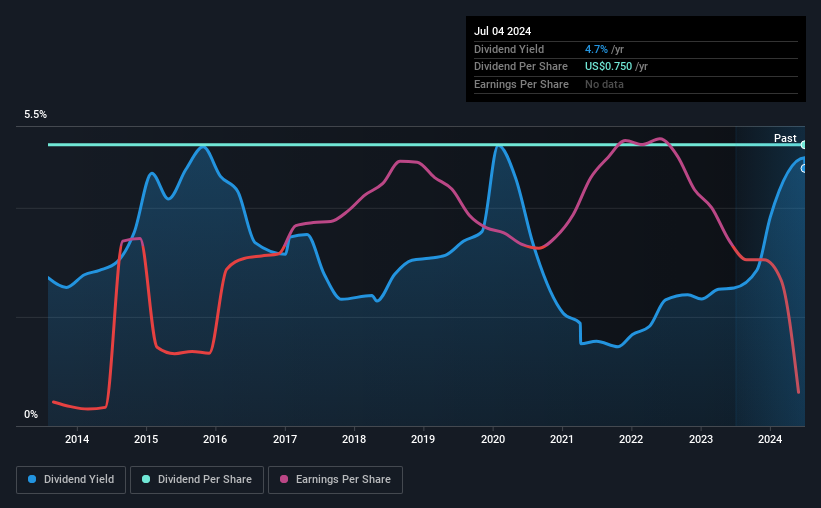Screen dimensions: 821x508
Task: Click the 'Jul 04 2024' tooltip date
Action: pos(502,31)
